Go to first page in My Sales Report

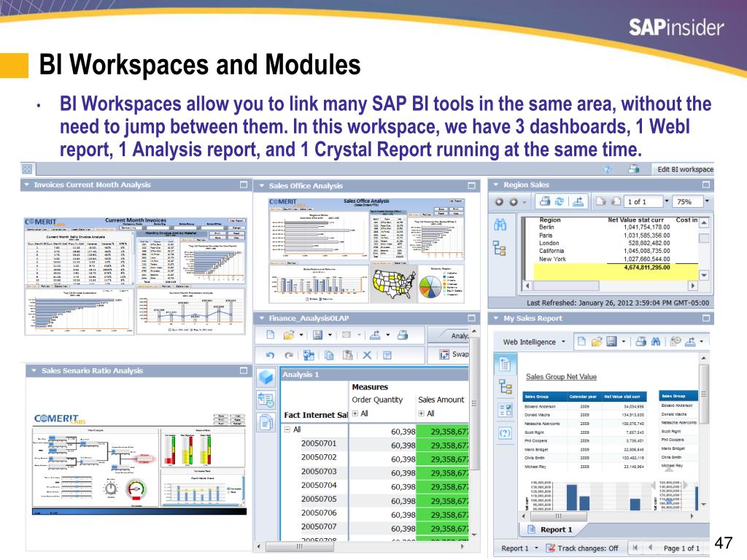(x=635, y=548)
